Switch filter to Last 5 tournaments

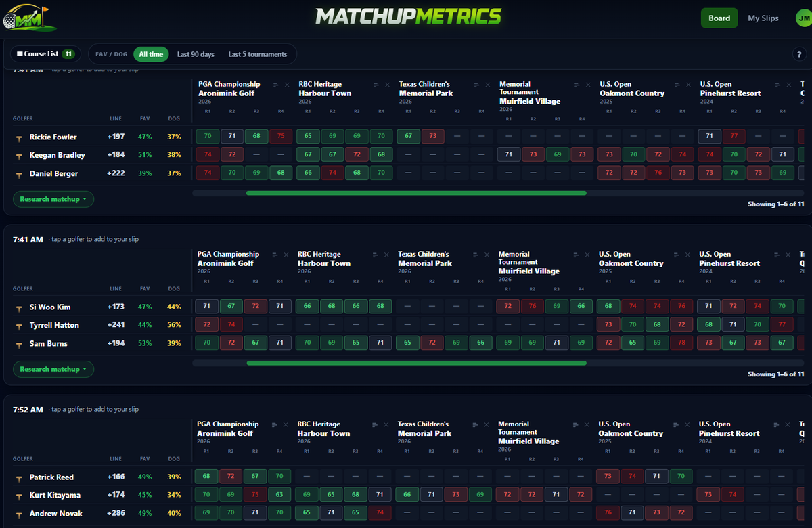(x=258, y=54)
